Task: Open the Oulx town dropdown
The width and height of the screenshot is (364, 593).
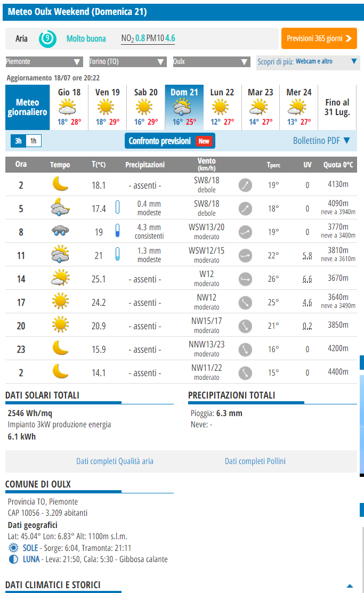Action: click(212, 62)
